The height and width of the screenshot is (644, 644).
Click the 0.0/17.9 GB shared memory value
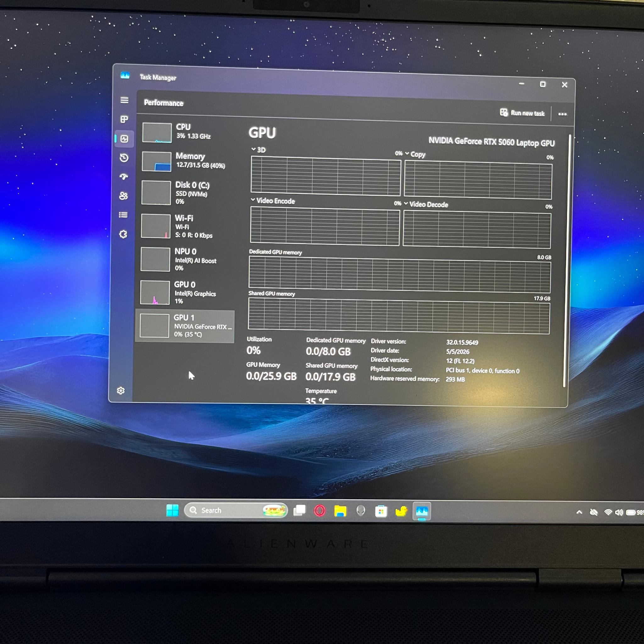[x=330, y=377]
